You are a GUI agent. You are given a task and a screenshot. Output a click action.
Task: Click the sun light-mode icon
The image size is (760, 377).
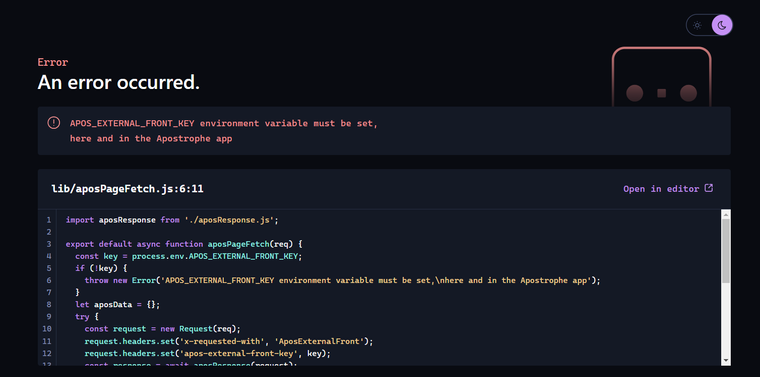(x=697, y=25)
